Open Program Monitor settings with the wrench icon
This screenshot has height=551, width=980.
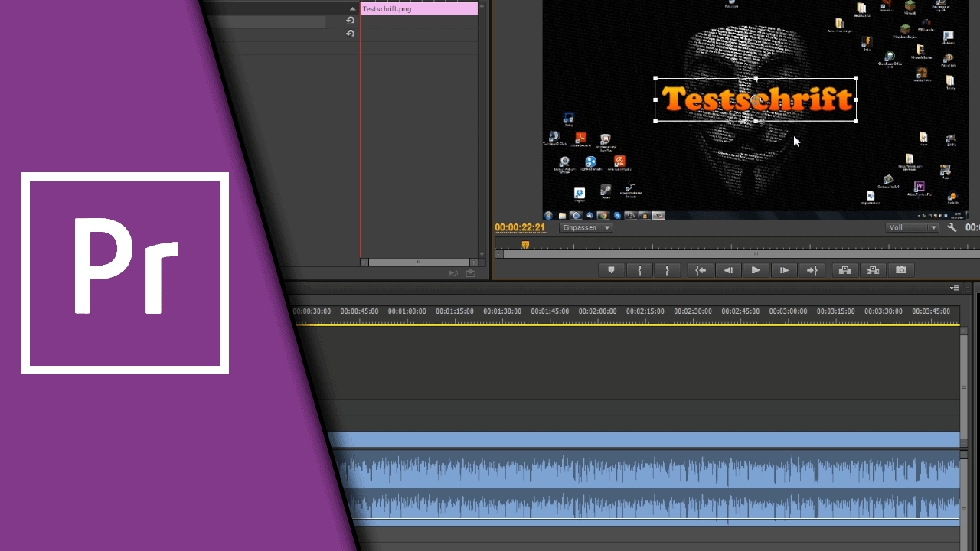[952, 227]
